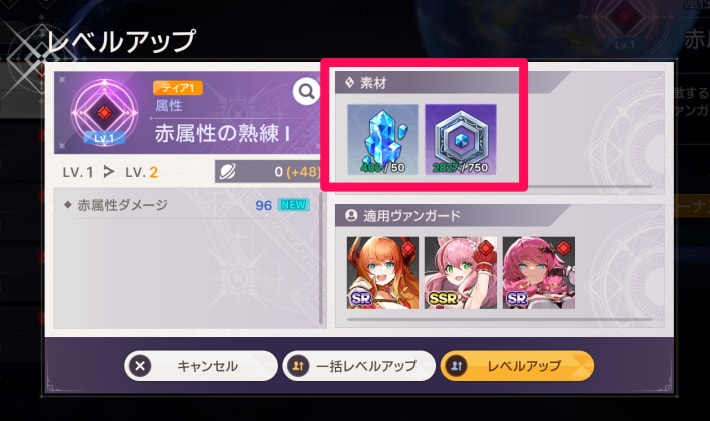Image resolution: width=710 pixels, height=421 pixels.
Task: Click the キャンセル button
Action: (201, 366)
